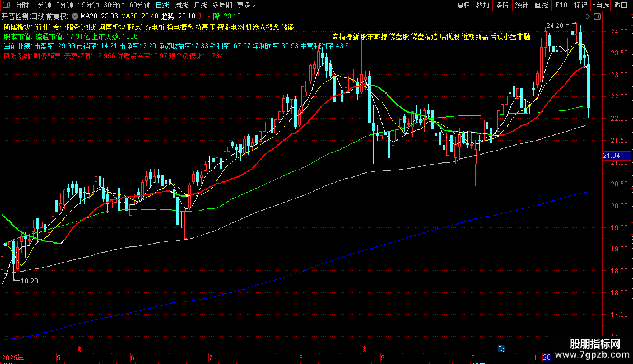Click the 市盈率: 29.99 value text
633x364 pixels.
(x=54, y=46)
